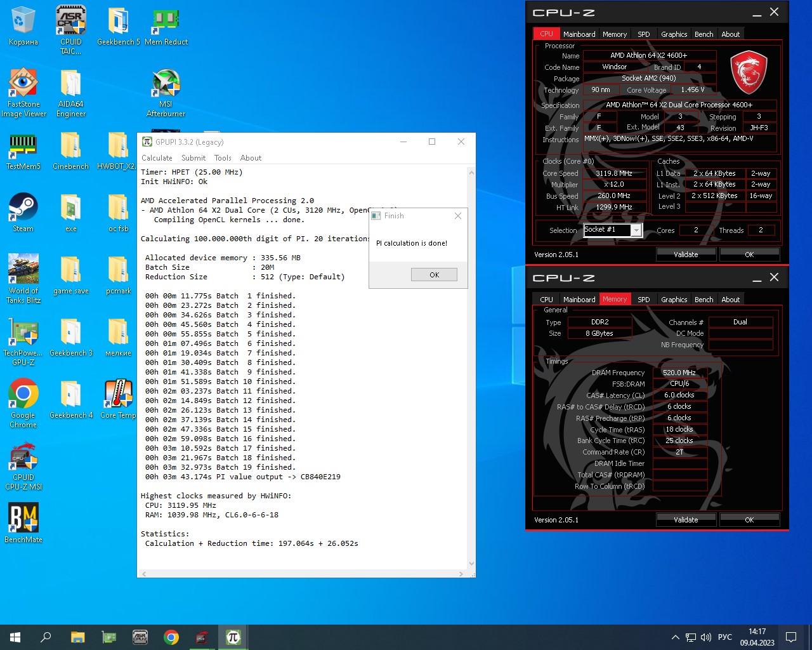Click OK in upper CPU-Z window
812x650 pixels.
(x=749, y=255)
